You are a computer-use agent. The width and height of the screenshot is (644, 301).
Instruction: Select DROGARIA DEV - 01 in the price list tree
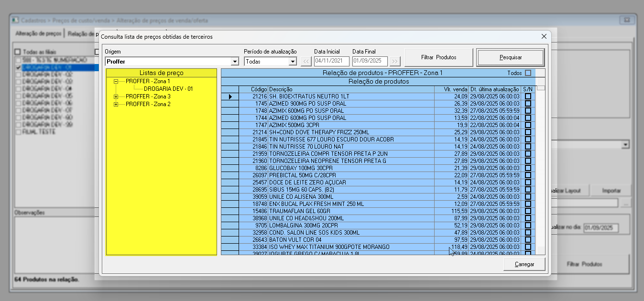pos(168,89)
